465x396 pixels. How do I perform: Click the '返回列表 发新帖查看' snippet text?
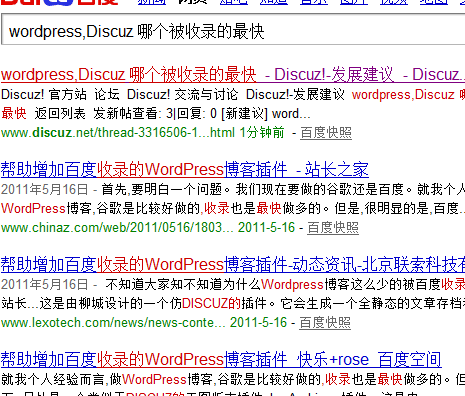[96, 114]
